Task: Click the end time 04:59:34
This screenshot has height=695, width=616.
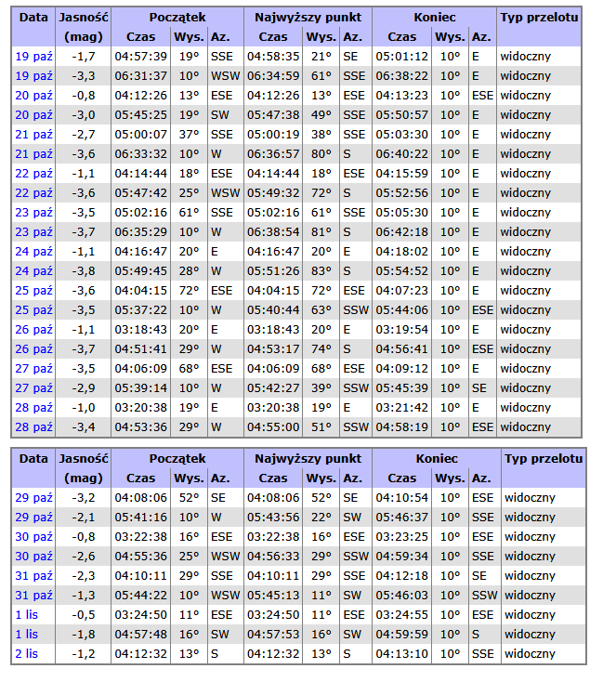Action: [x=402, y=556]
